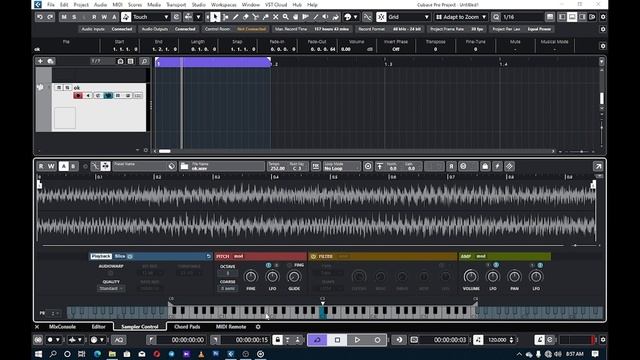Click the metronome click icon in transport

pos(540,340)
